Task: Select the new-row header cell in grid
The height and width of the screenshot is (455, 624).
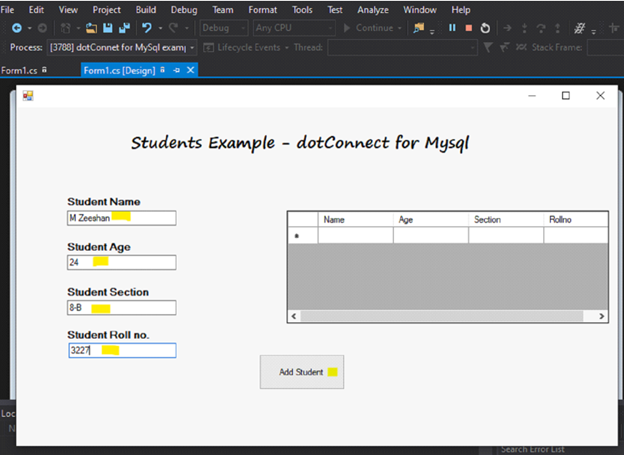Action: (303, 235)
